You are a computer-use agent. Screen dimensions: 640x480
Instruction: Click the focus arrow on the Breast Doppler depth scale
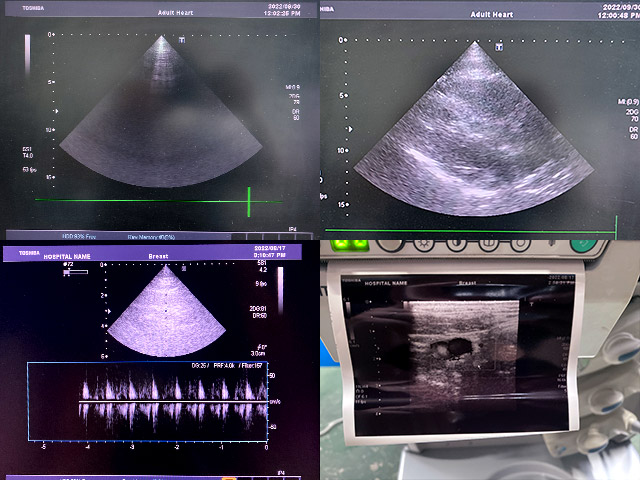pos(108,311)
